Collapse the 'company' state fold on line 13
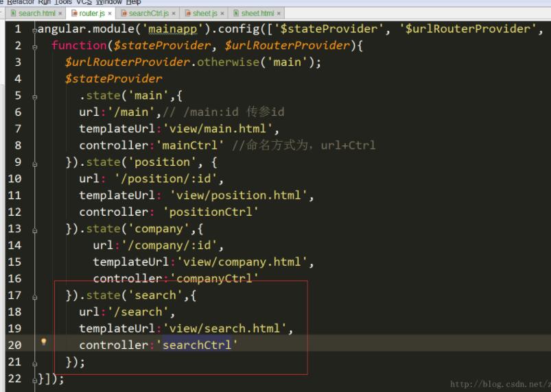 pyautogui.click(x=34, y=230)
